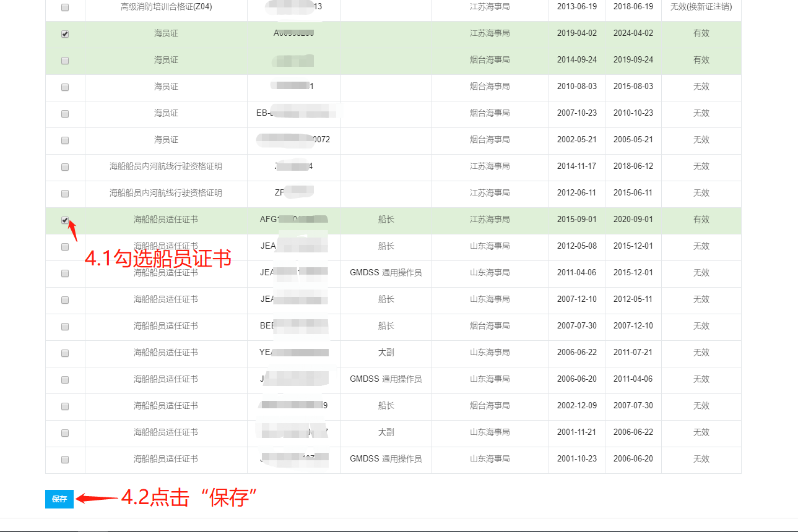Click 山东海事局 in the row issued 2012-05-08

coord(490,246)
